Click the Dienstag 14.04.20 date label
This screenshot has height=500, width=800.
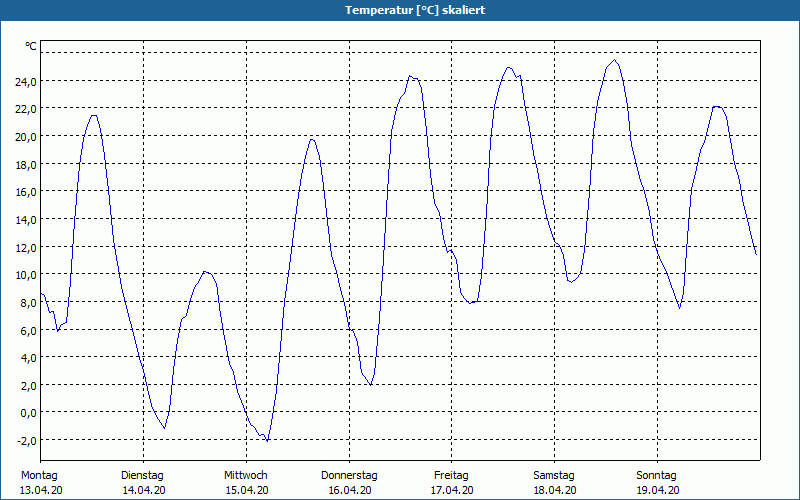click(143, 483)
